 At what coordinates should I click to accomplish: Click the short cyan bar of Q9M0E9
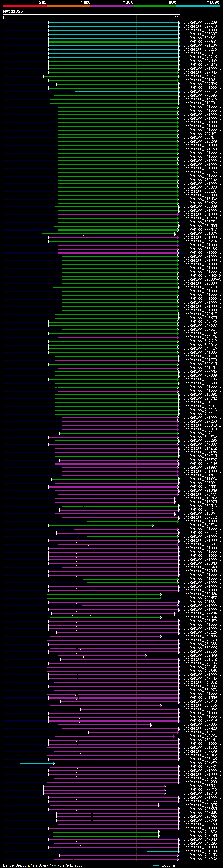[x=37, y=763]
